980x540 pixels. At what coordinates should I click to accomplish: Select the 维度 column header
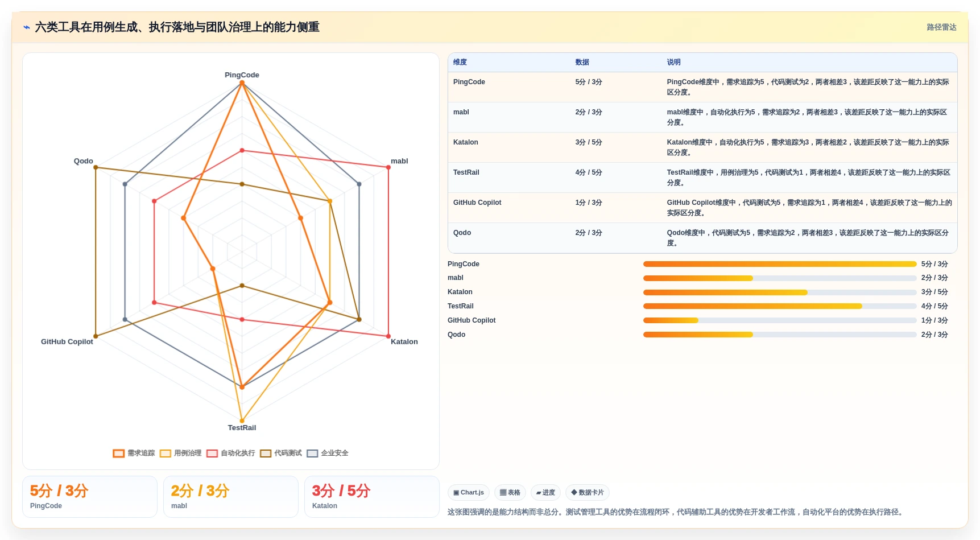coord(460,63)
